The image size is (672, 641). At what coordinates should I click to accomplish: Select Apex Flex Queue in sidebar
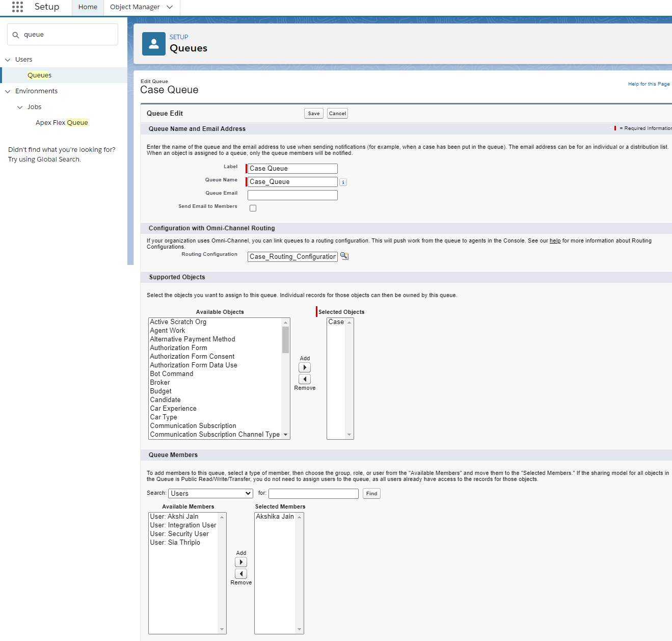coord(62,123)
